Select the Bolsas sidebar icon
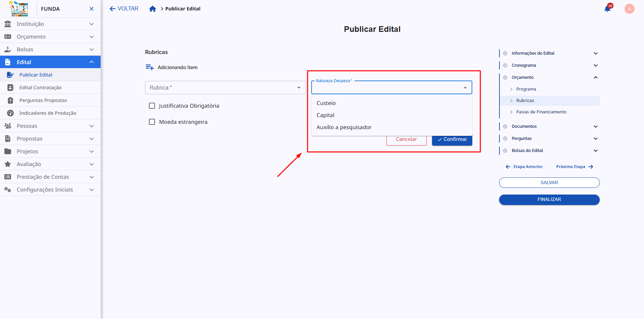 pyautogui.click(x=8, y=49)
